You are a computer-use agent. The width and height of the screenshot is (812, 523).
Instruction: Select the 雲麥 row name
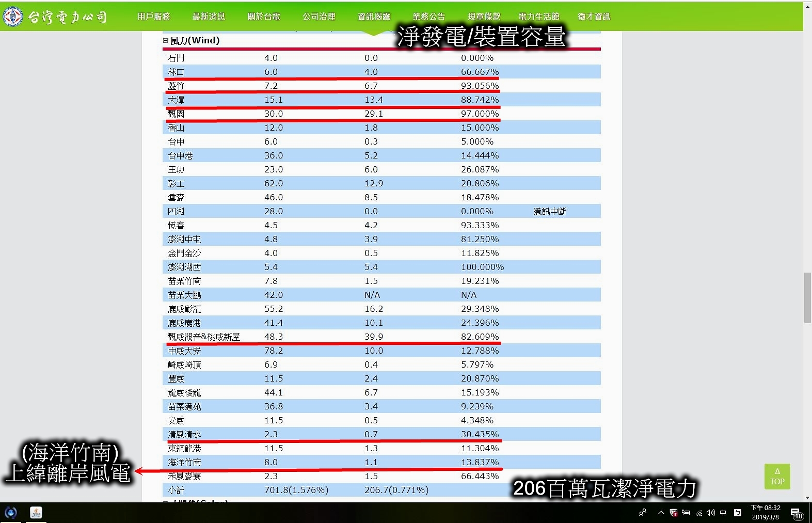point(176,197)
